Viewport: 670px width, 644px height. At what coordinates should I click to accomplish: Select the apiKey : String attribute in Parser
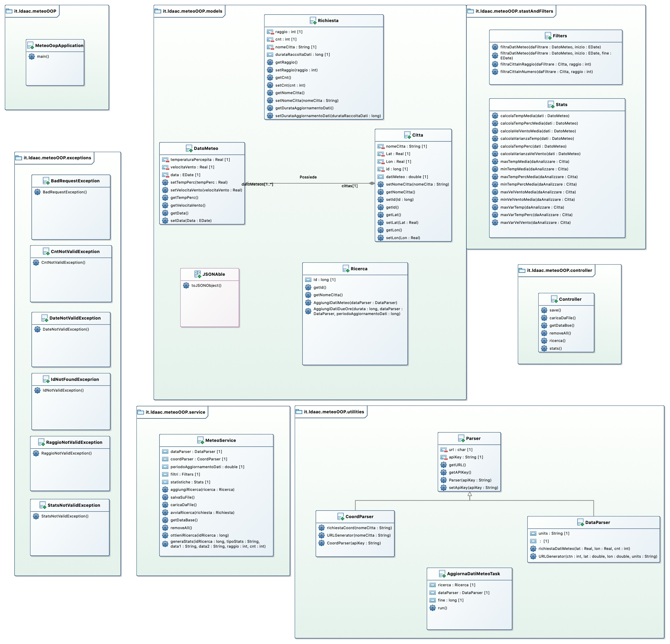(466, 457)
